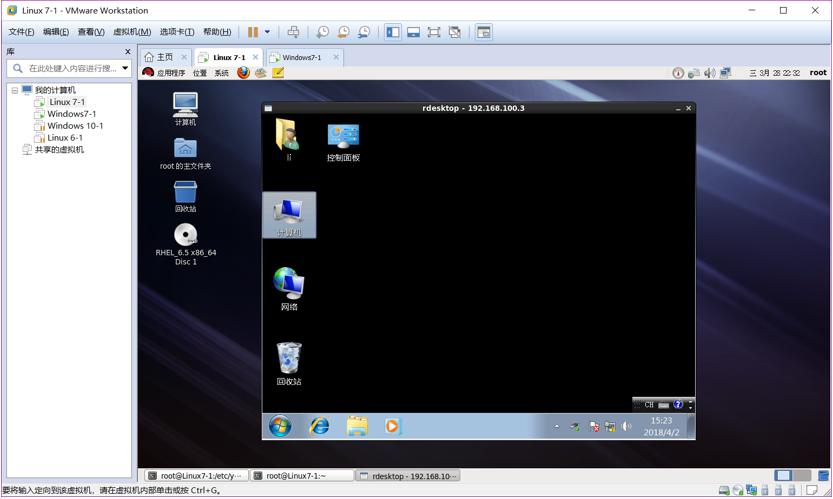Open Windows Media Player on taskbar
Image resolution: width=833 pixels, height=499 pixels.
pyautogui.click(x=392, y=426)
